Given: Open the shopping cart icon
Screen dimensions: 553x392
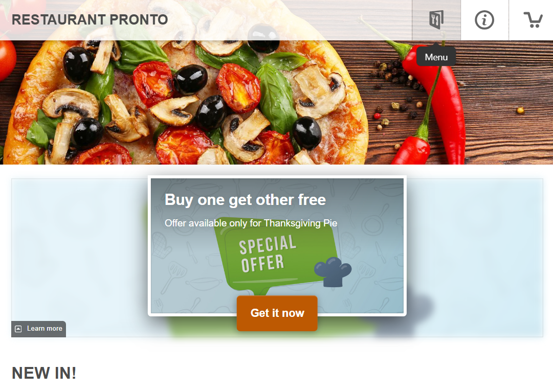Looking at the screenshot, I should tap(533, 20).
